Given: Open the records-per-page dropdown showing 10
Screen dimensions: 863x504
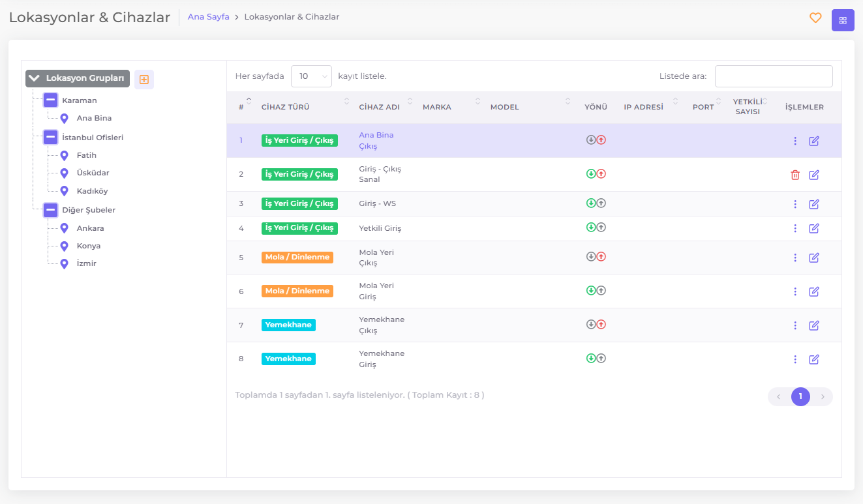Looking at the screenshot, I should 311,76.
